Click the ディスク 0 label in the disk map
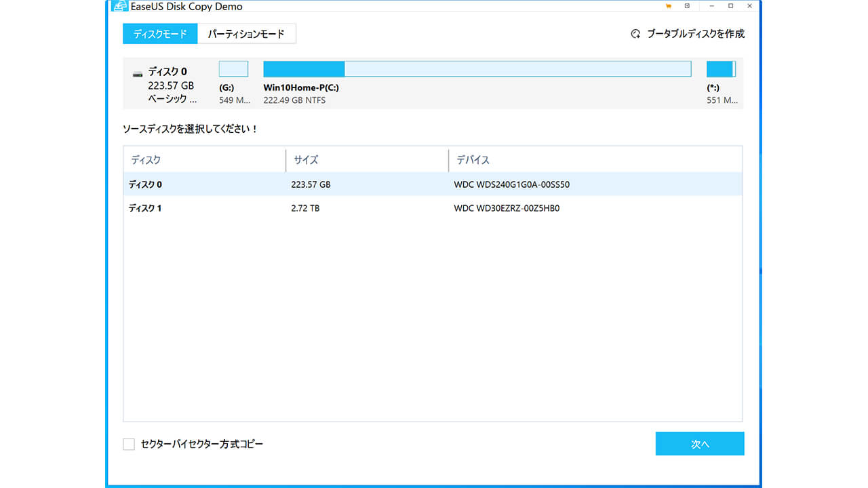868x488 pixels. 167,71
